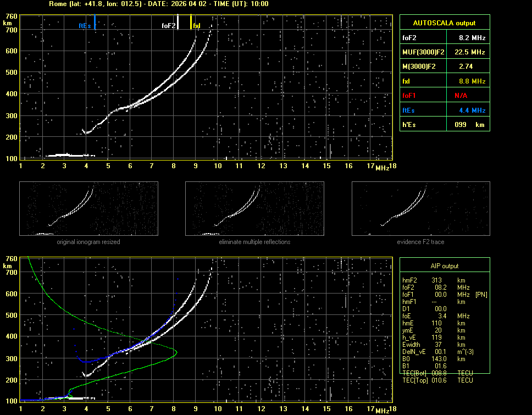The width and height of the screenshot is (532, 415).
Task: Click the green density profile peak in lower plot
Action: tap(176, 351)
